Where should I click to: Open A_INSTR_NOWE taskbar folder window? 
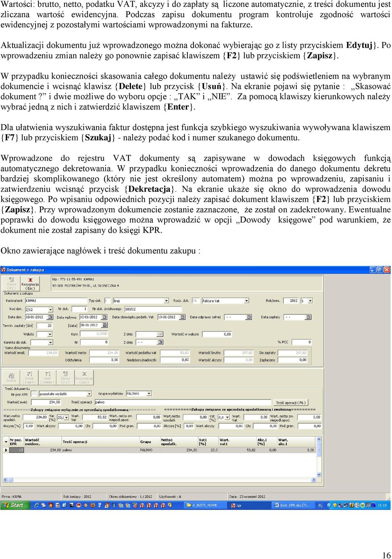click(204, 505)
